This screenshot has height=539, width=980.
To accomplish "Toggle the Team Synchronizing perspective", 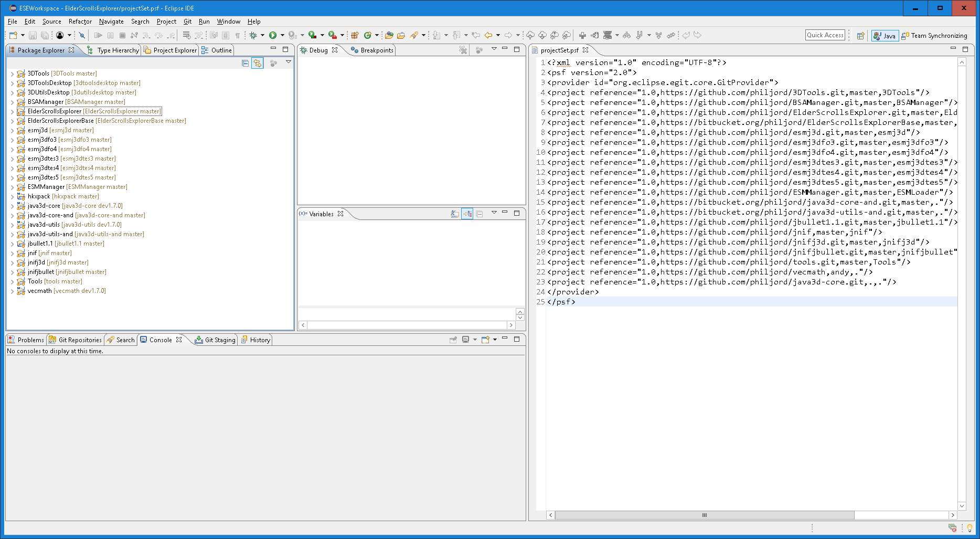I will (934, 36).
